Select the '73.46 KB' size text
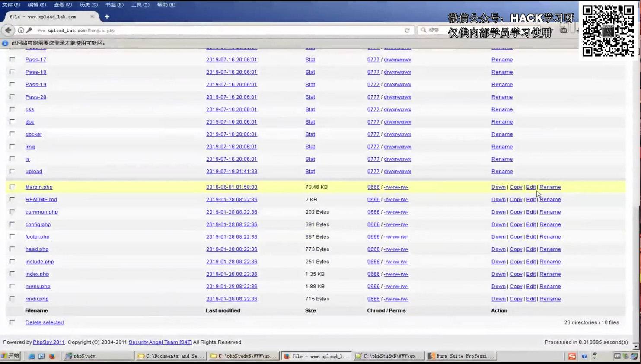Image resolution: width=641 pixels, height=364 pixels. coord(316,187)
